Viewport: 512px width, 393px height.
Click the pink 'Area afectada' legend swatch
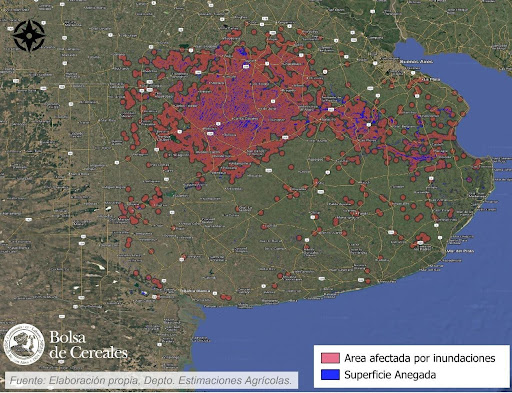pos(330,358)
